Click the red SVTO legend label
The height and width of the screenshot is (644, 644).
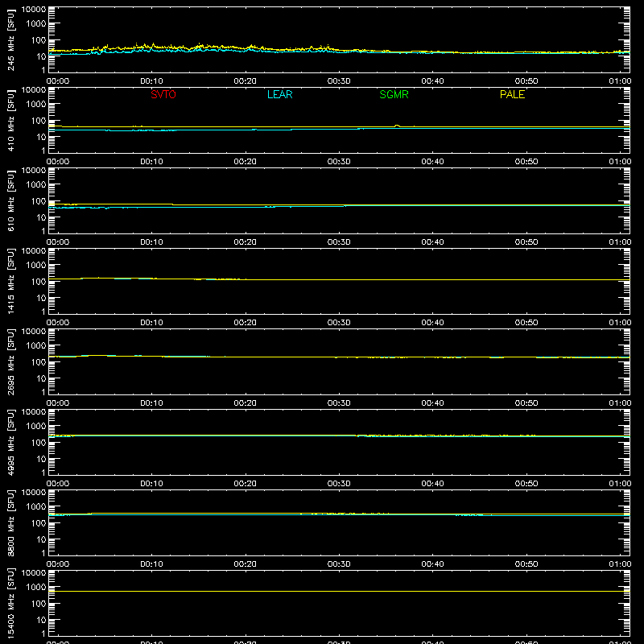point(163,94)
